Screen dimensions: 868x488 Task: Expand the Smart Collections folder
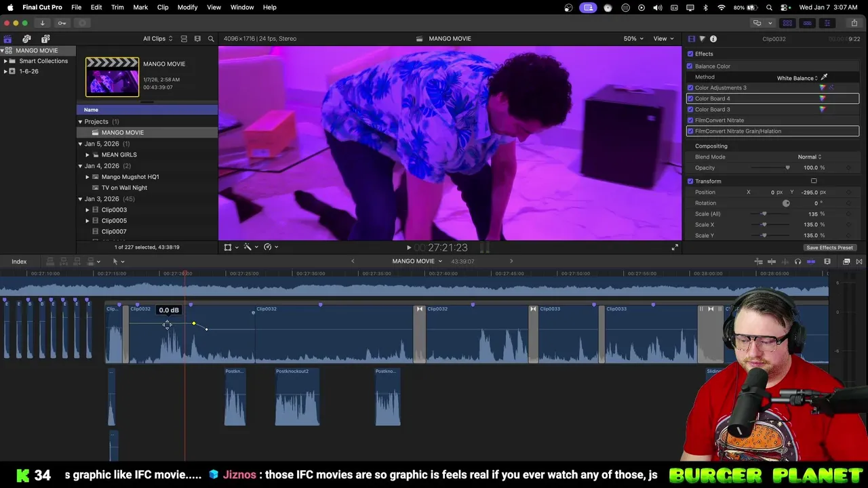5,61
